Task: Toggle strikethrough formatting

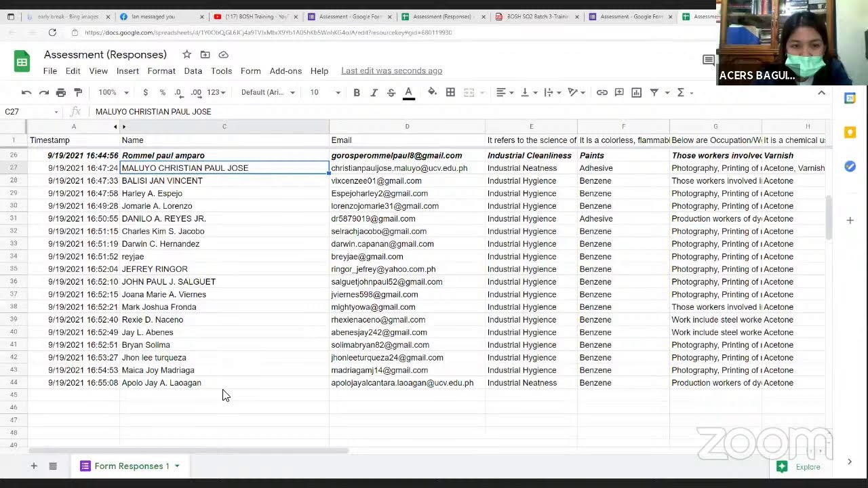Action: (x=391, y=92)
